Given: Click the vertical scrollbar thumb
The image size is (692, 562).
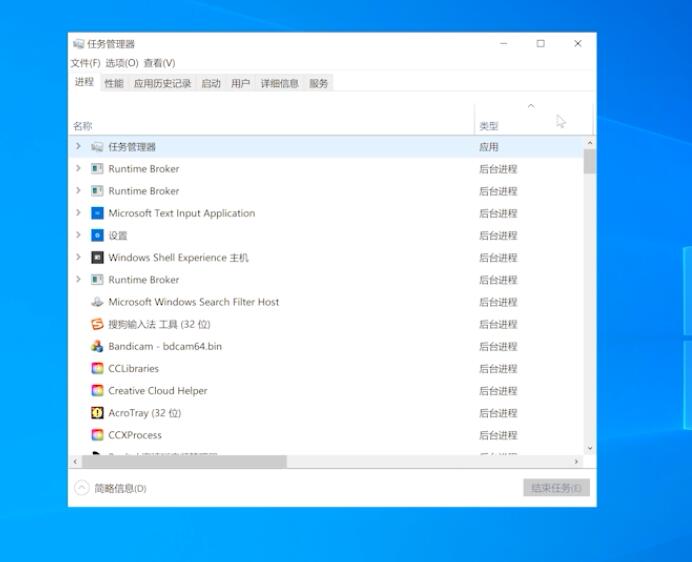Looking at the screenshot, I should click(x=590, y=162).
